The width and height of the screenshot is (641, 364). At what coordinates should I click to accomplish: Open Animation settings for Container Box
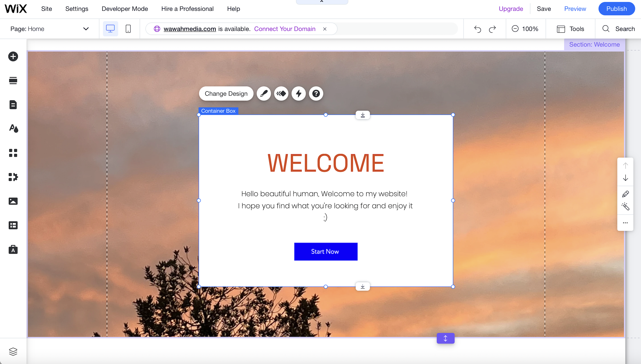281,93
